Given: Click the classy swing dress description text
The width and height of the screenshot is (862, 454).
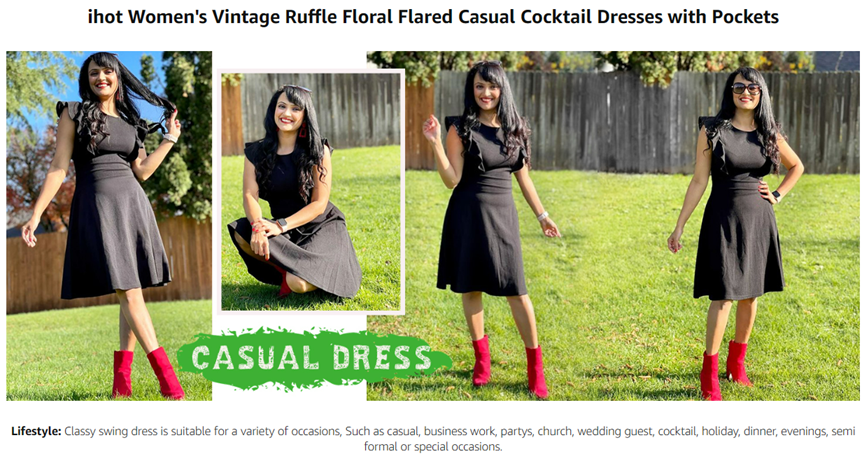Looking at the screenshot, I should tap(459, 439).
